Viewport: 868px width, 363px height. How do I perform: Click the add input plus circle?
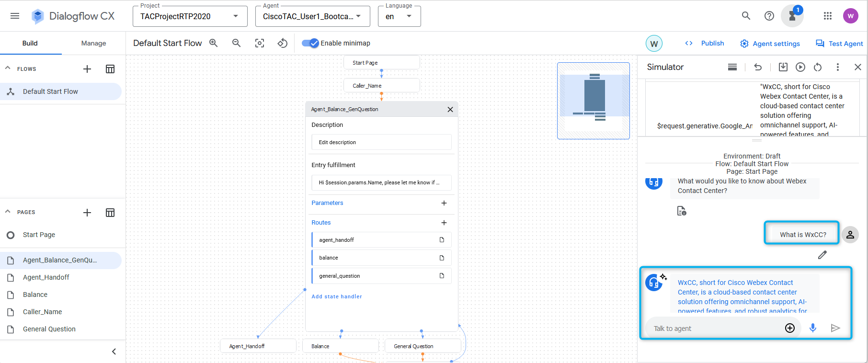coord(790,328)
